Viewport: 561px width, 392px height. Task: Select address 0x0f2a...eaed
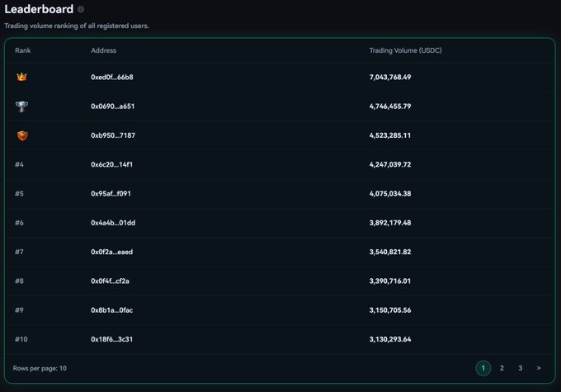[111, 252]
